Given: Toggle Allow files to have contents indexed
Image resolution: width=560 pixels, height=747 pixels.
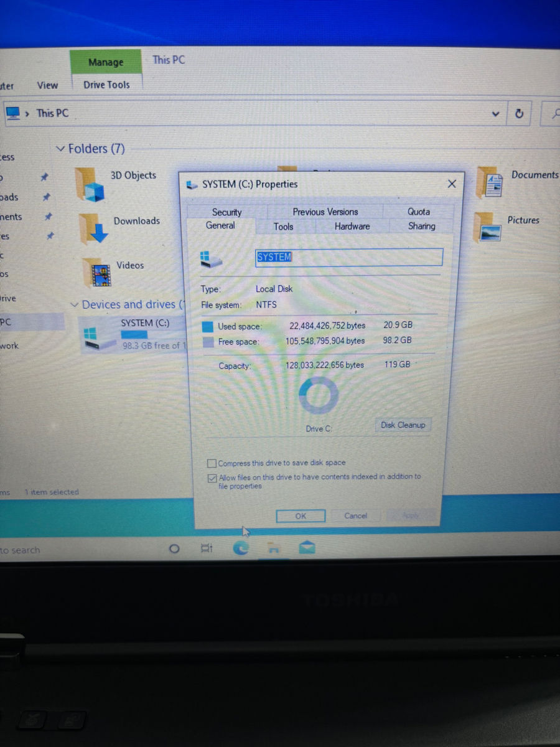Looking at the screenshot, I should tap(212, 478).
